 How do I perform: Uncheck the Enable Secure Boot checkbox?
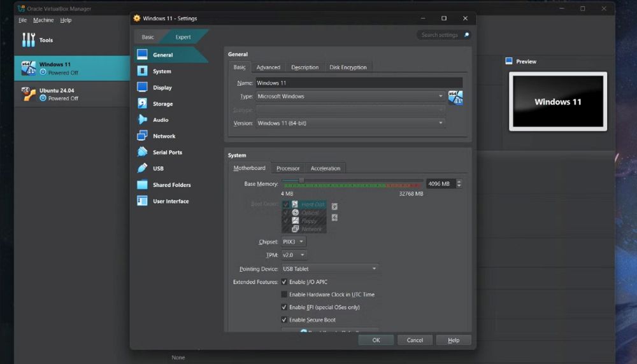[x=284, y=320]
